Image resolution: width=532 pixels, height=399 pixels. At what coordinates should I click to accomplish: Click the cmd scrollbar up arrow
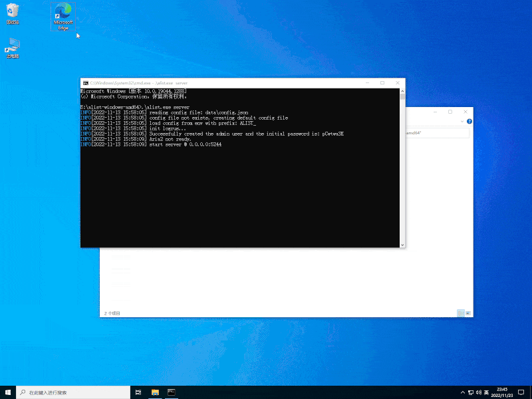click(402, 91)
